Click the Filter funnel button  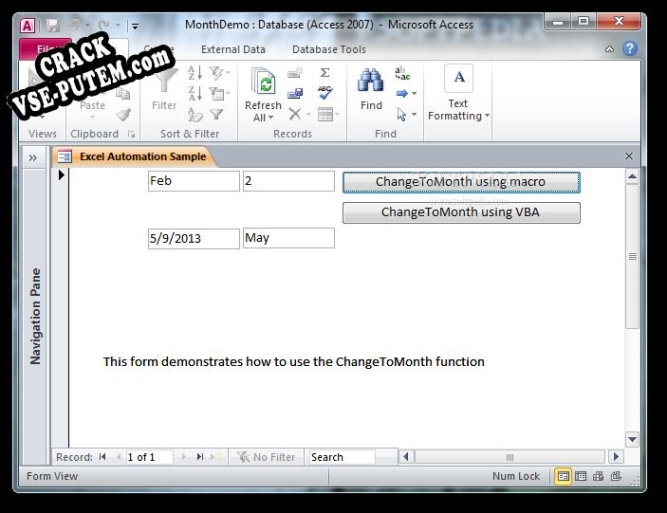[164, 89]
